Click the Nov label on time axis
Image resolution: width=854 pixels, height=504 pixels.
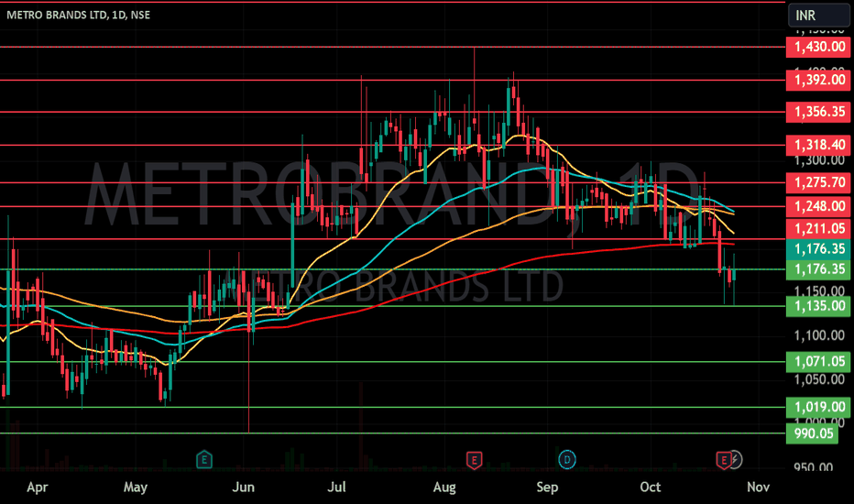(x=758, y=488)
